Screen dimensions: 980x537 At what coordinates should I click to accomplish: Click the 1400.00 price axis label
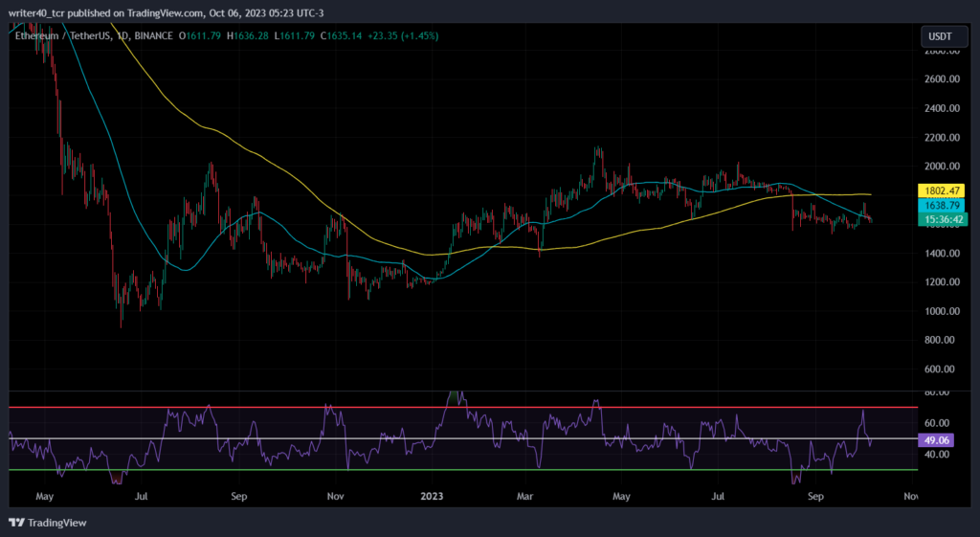pyautogui.click(x=942, y=253)
